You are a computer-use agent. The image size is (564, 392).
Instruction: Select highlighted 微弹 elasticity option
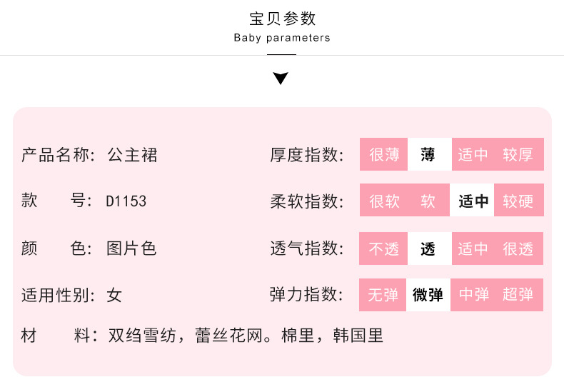pos(428,295)
